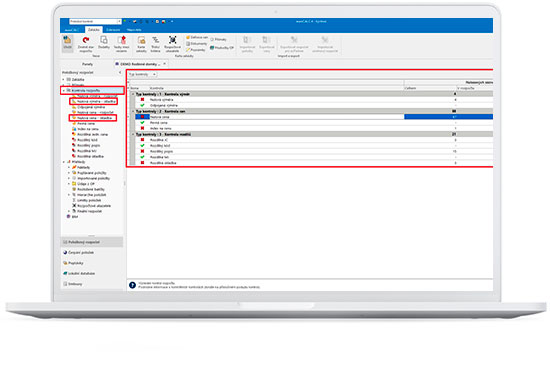Open the application menu tab left of Zakázka

(72, 30)
